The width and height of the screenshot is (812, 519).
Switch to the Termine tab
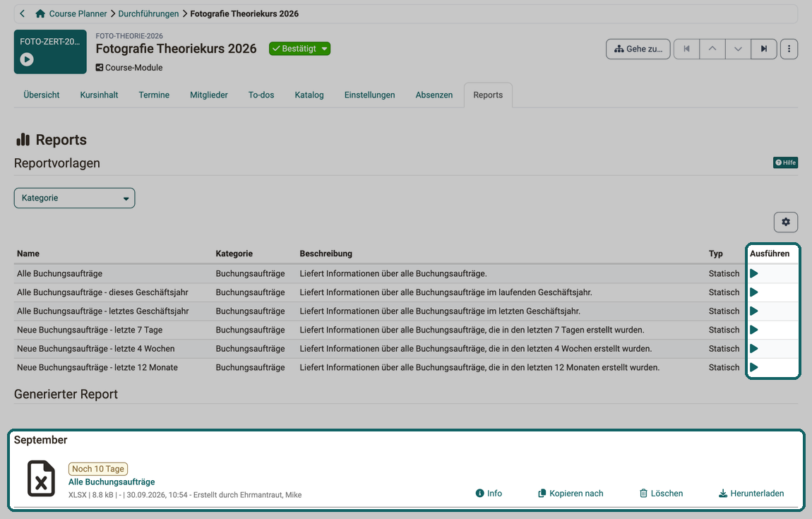(154, 95)
